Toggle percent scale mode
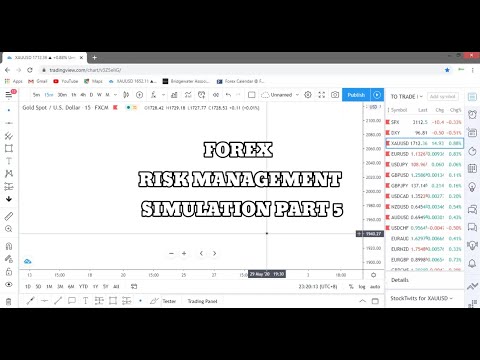Image resolution: width=480 pixels, height=360 pixels. tap(351, 287)
